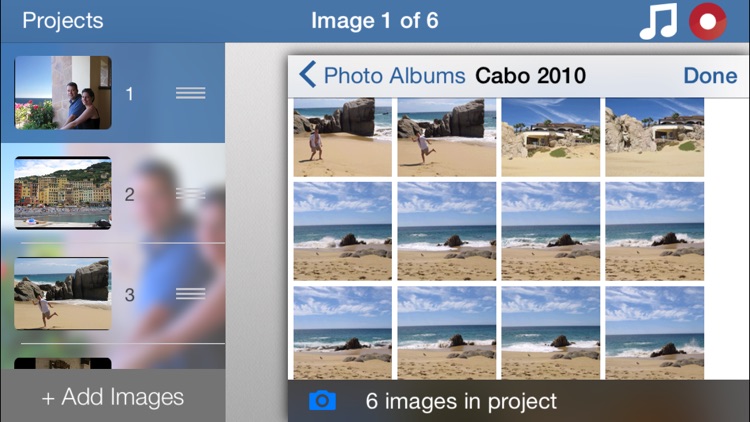Return to Photo Albums
The image size is (750, 422).
394,76
